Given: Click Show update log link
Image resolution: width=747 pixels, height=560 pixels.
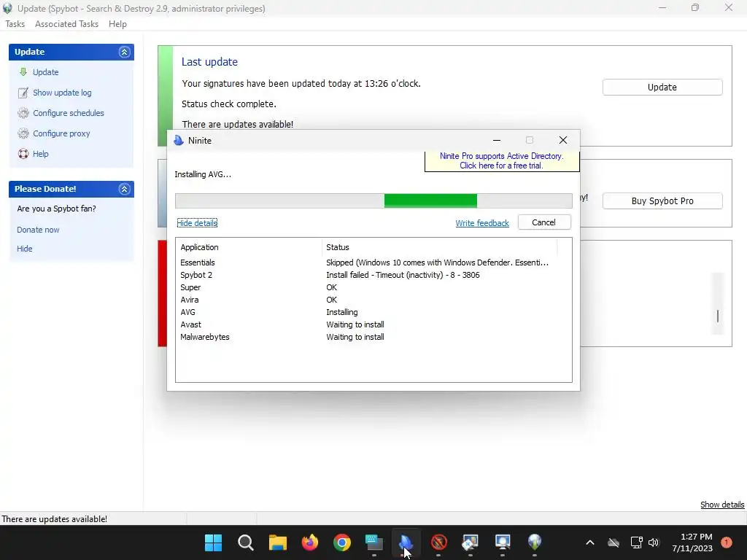Looking at the screenshot, I should [62, 93].
